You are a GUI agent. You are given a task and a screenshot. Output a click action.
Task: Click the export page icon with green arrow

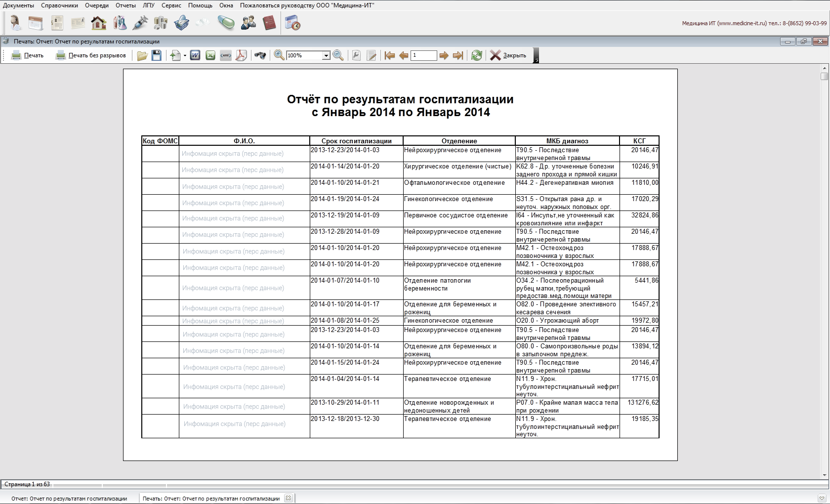click(175, 55)
